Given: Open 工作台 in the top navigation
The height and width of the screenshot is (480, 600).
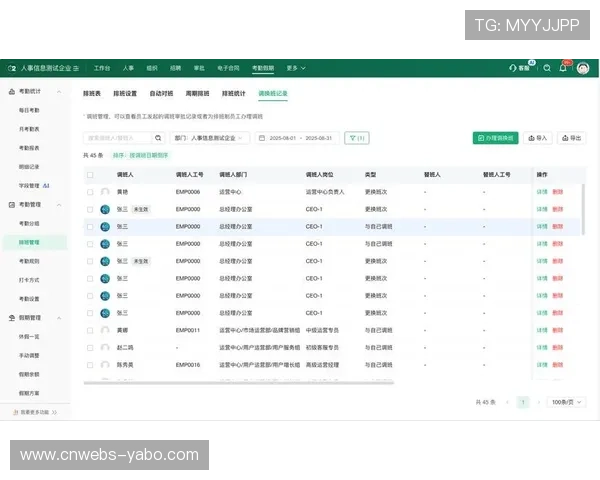Looking at the screenshot, I should (102, 68).
